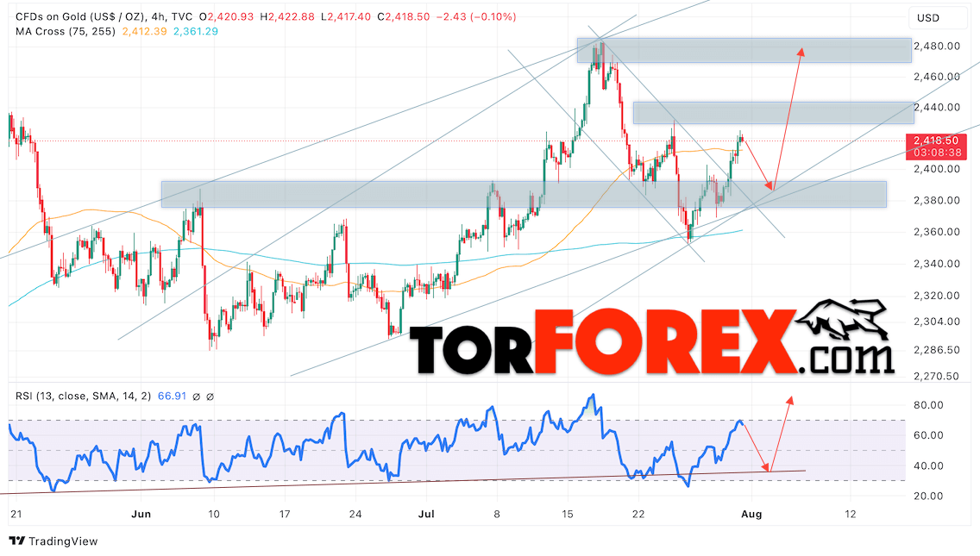This screenshot has height=556, width=980.
Task: Click the 2,286.50 price axis label
Action: [936, 349]
